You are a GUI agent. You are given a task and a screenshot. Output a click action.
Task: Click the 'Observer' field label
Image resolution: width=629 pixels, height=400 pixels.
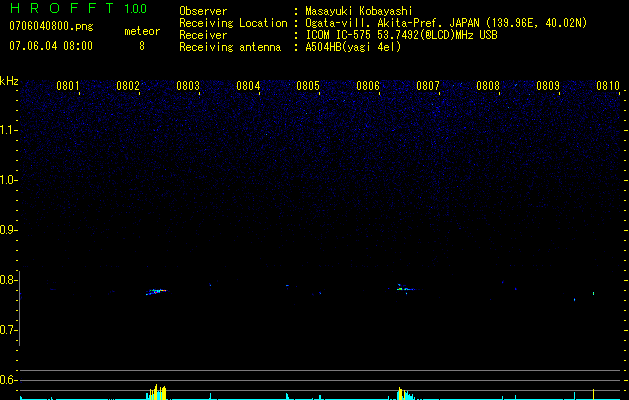pyautogui.click(x=203, y=11)
